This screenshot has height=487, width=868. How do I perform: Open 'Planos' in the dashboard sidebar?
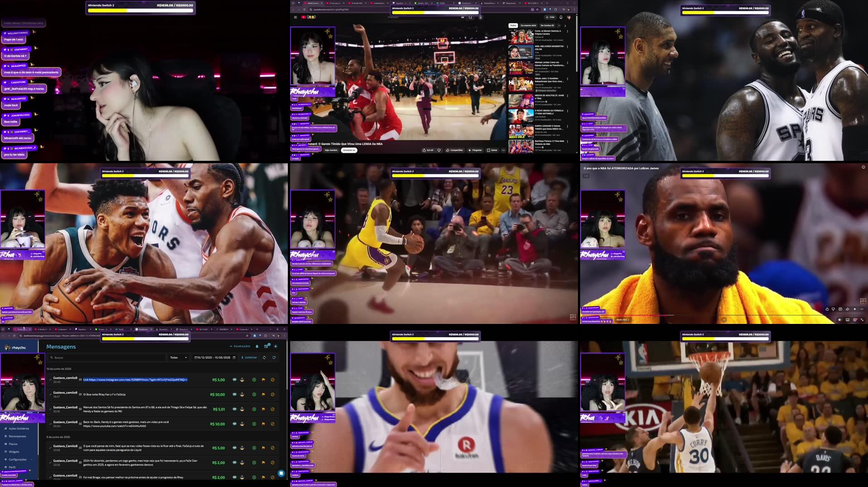(13, 444)
